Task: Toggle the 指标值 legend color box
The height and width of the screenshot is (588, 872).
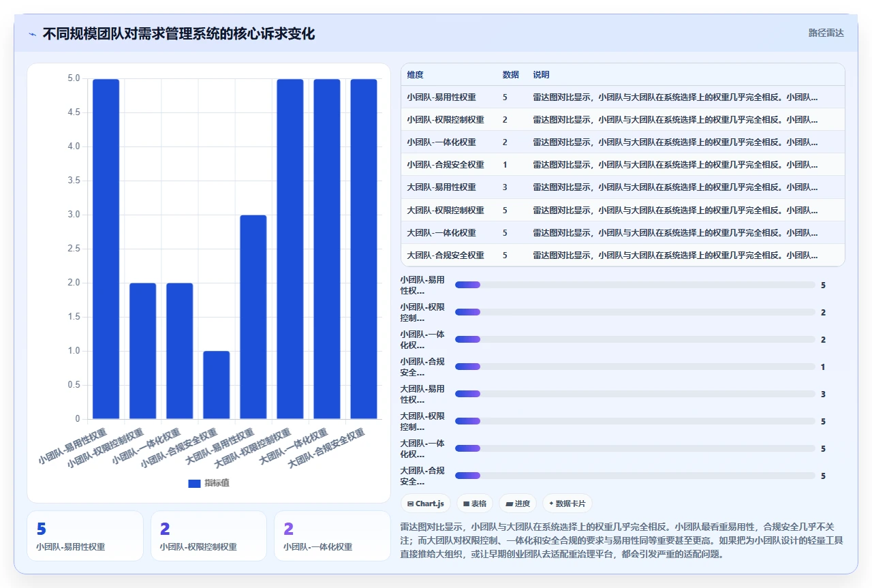Action: (194, 483)
